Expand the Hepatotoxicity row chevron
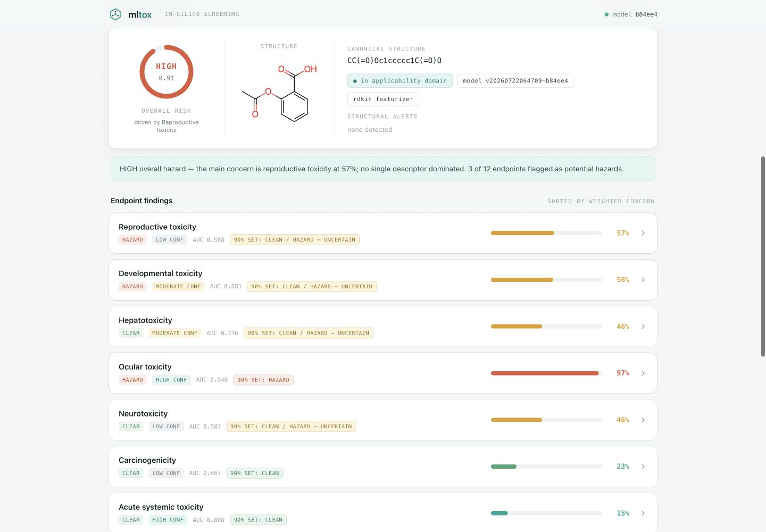Viewport: 766px width, 532px height. click(x=643, y=327)
